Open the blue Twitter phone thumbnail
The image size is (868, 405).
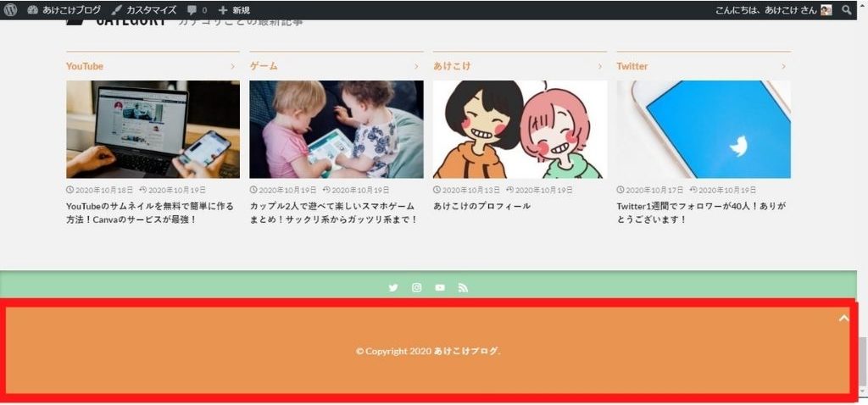coord(704,130)
